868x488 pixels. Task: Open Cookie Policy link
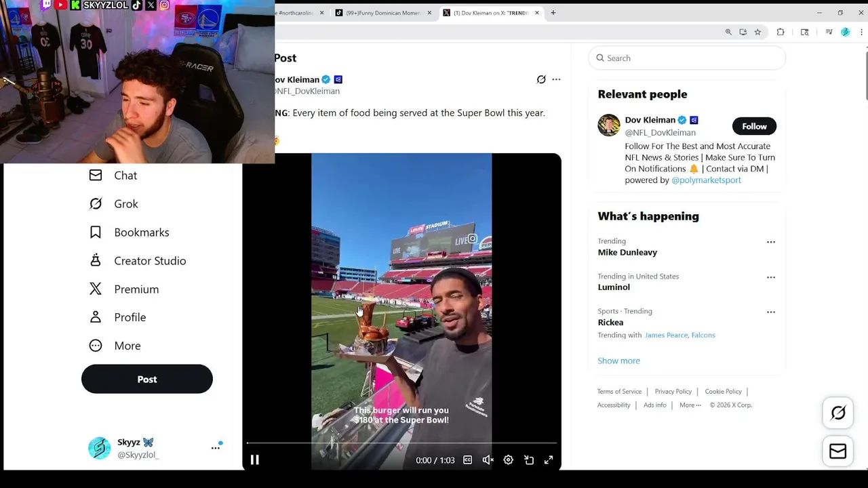tap(723, 392)
